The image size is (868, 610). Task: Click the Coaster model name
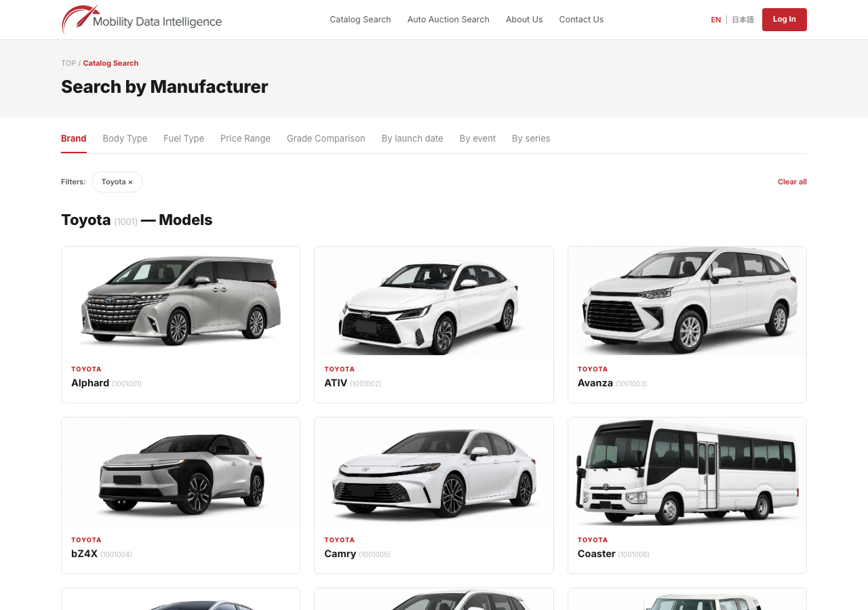coord(597,554)
